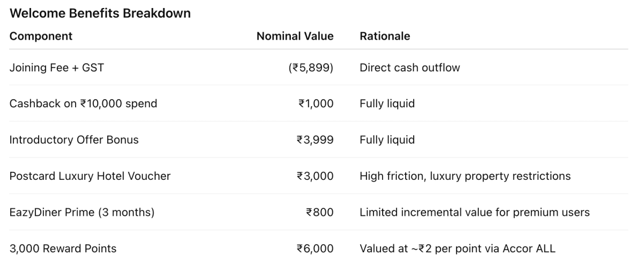Click the Welcome Benefits Breakdown heading
This screenshot has height=271, width=644.
pos(100,14)
